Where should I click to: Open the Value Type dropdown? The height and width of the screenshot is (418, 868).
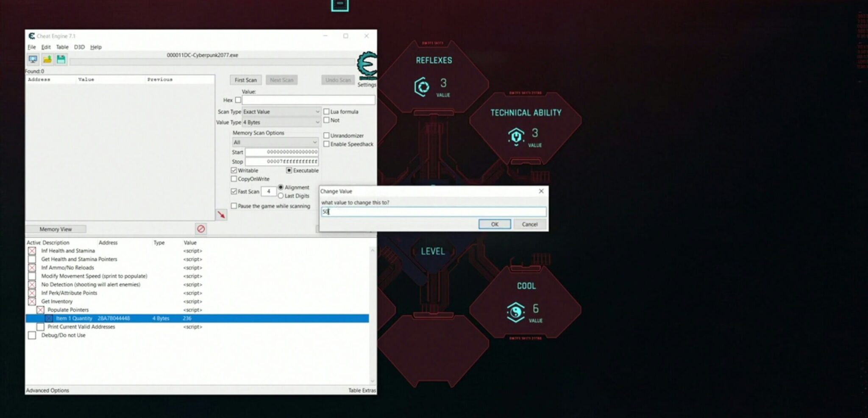(x=281, y=122)
